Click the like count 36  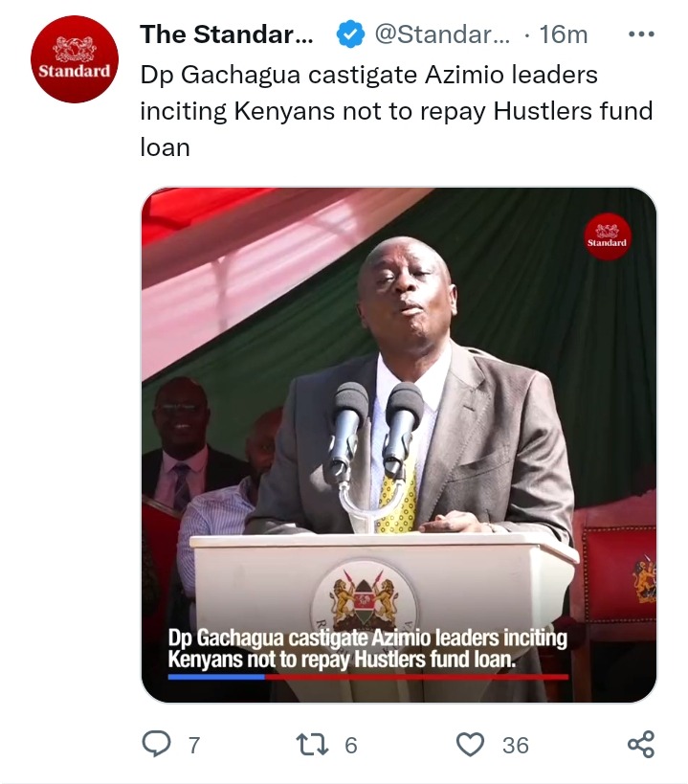pos(516,746)
